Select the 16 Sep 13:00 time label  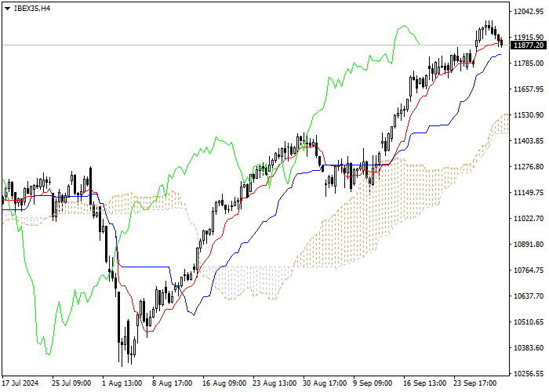(x=425, y=383)
